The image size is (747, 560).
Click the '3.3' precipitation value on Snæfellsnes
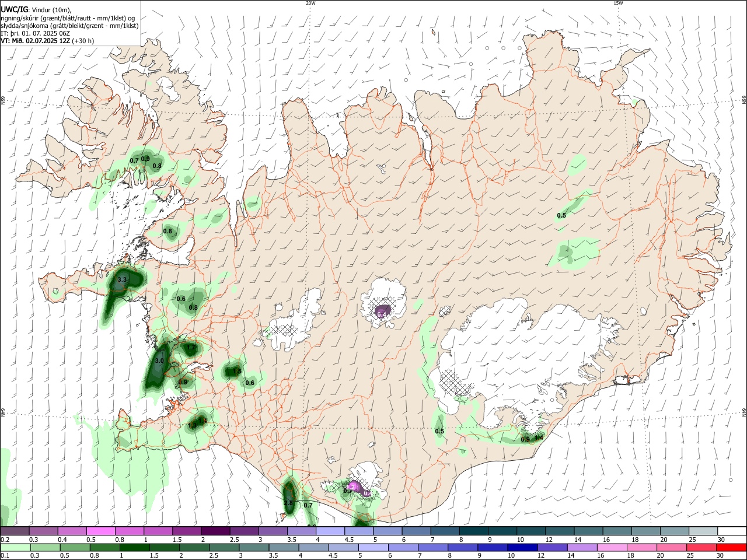tap(122, 280)
